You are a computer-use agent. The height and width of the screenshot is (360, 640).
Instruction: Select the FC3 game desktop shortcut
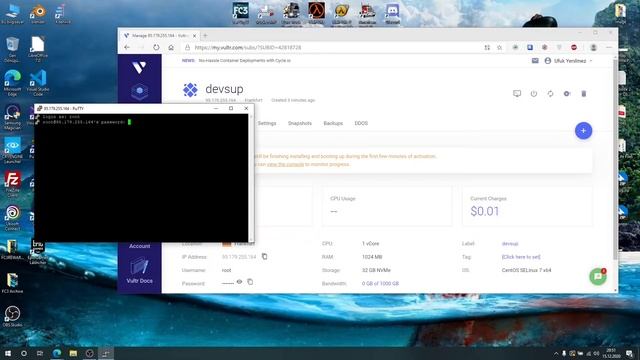(241, 13)
